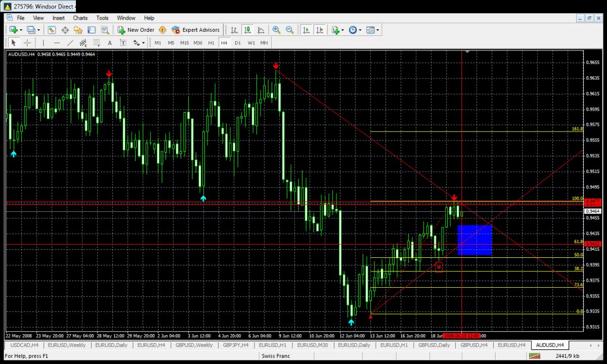Set timeframe to M1
Screen dimensions: 607x364
point(158,43)
